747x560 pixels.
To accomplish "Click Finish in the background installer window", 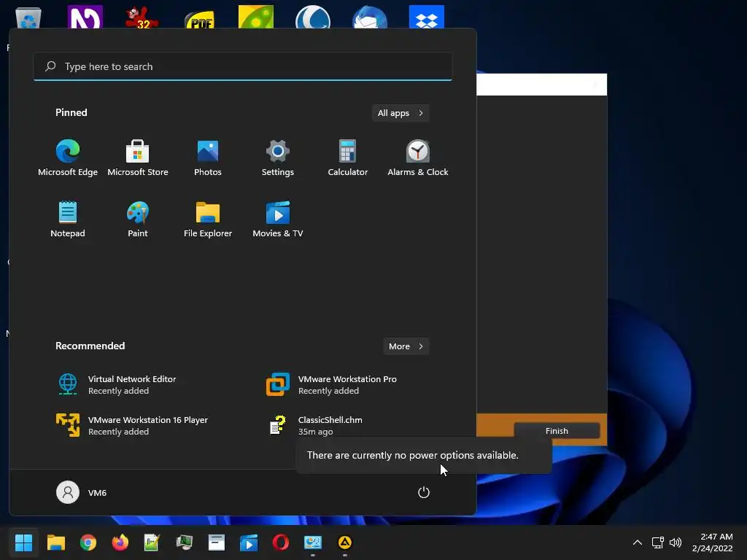I will [x=557, y=430].
